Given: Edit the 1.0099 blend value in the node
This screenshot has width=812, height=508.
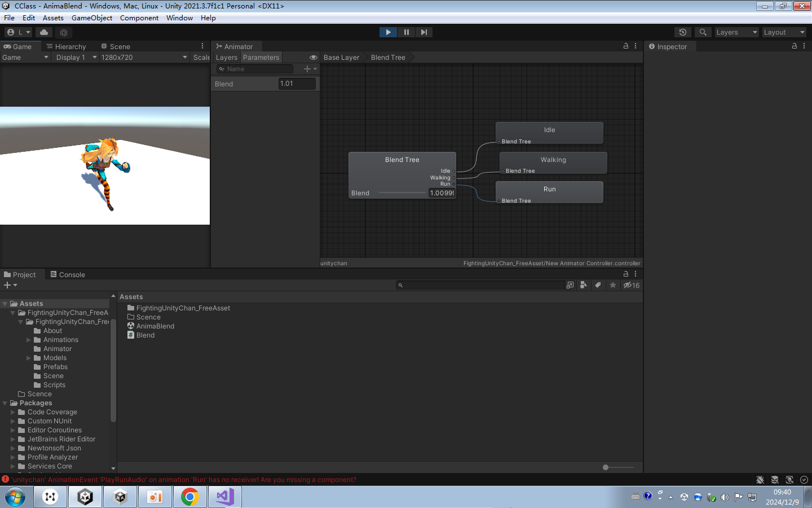Looking at the screenshot, I should tap(442, 193).
